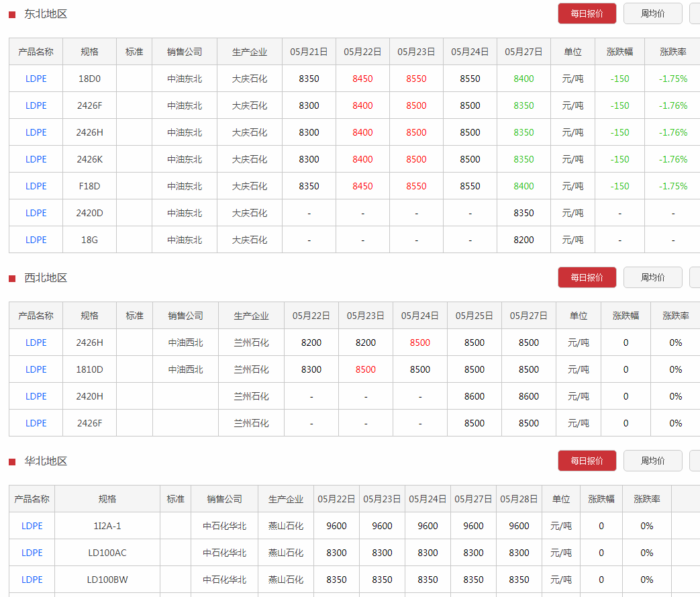Click 05月21日 column header in 东北 table
The height and width of the screenshot is (597, 700).
pyautogui.click(x=309, y=52)
